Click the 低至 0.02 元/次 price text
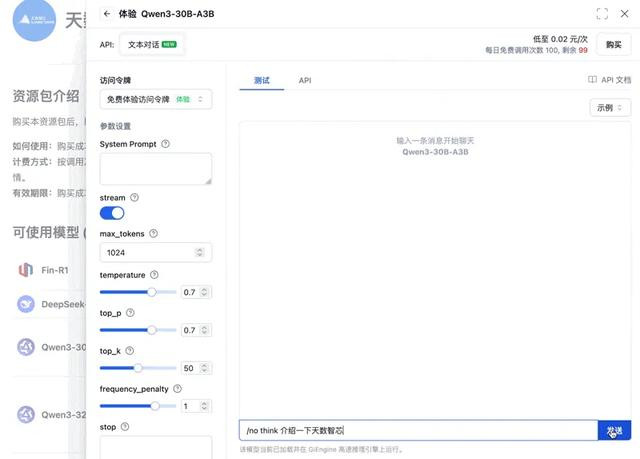Screen dimensions: 640x459 click(x=560, y=39)
